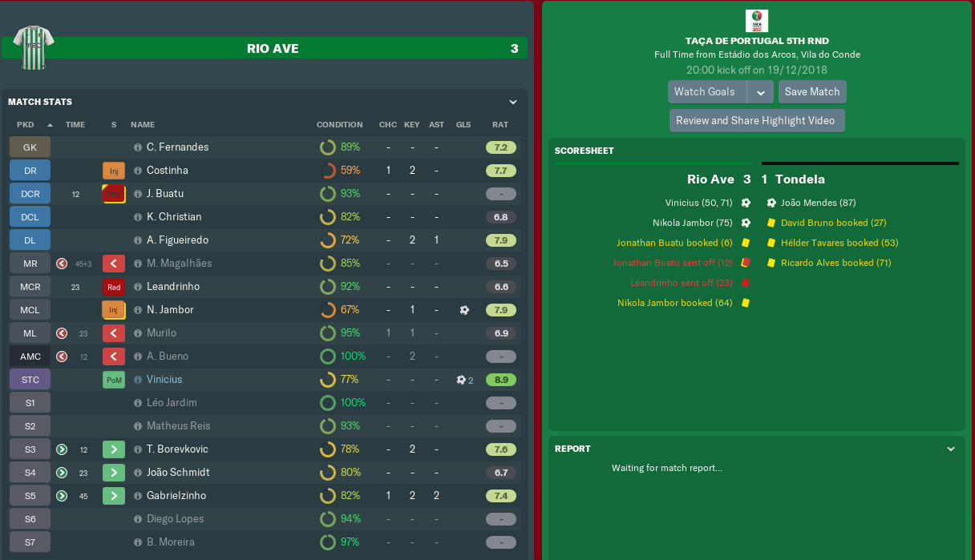Click Review and Share Highlight Video
Screen dimensions: 975x560
point(755,121)
